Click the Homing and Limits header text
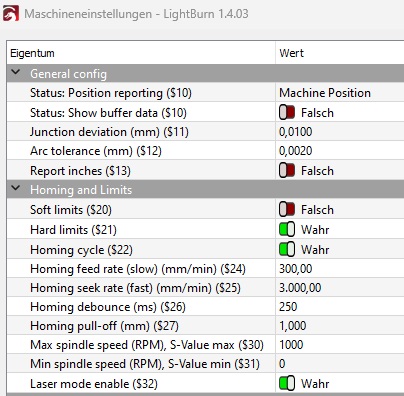The image size is (404, 396). tap(81, 190)
